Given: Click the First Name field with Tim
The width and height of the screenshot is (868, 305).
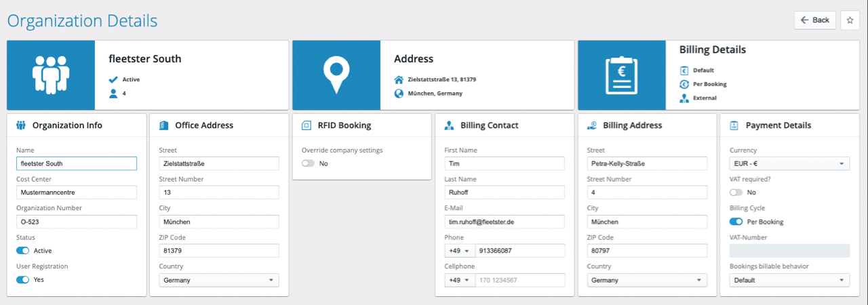Looking at the screenshot, I should pos(505,163).
